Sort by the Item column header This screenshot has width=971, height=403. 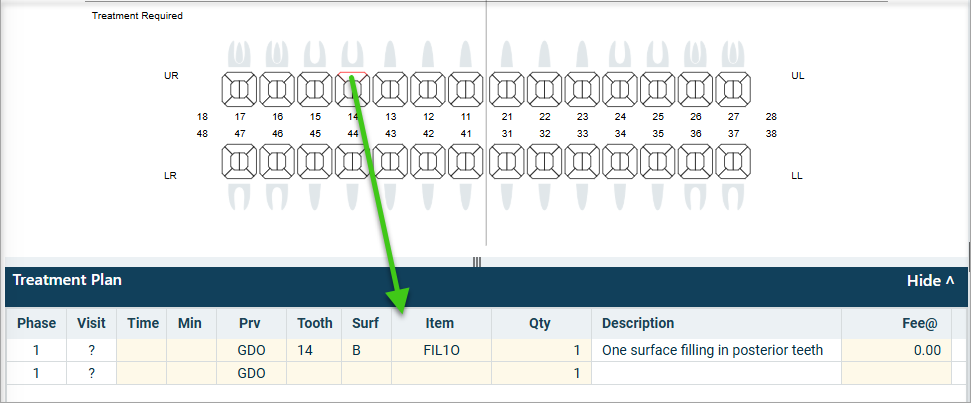pyautogui.click(x=442, y=323)
